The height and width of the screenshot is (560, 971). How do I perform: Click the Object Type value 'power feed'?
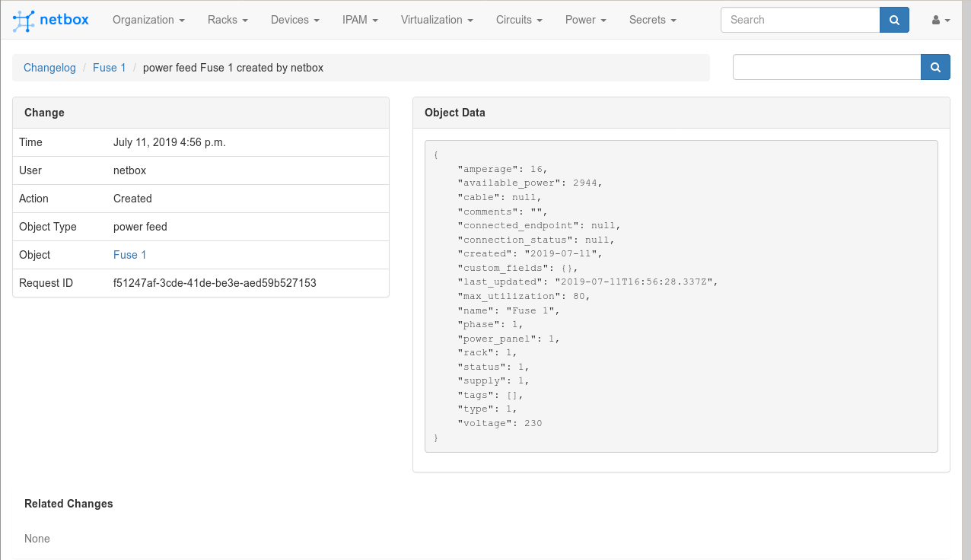click(x=140, y=227)
